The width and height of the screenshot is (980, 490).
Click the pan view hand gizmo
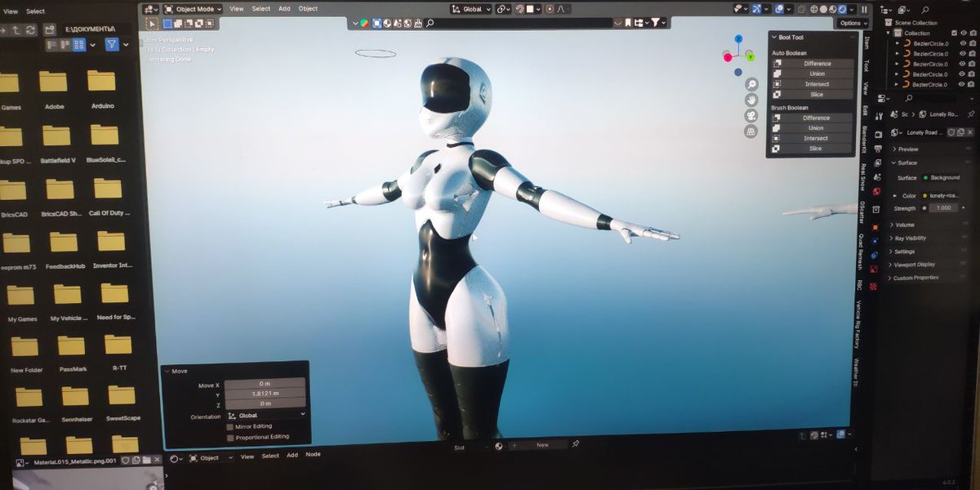(751, 100)
